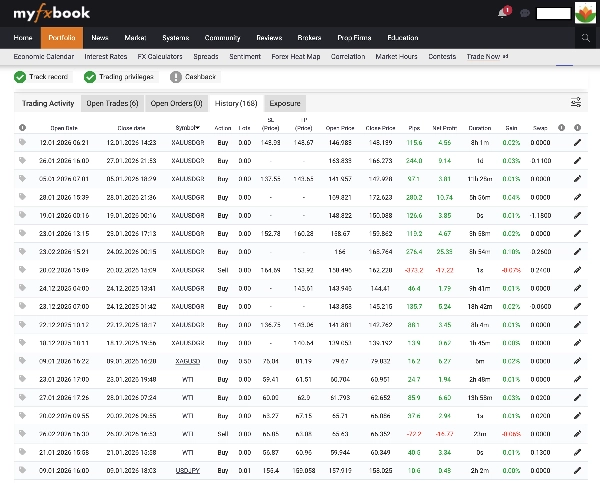This screenshot has height=483, width=600.
Task: Click edit pencil for the first XAUUSDGR trade
Action: (x=577, y=143)
